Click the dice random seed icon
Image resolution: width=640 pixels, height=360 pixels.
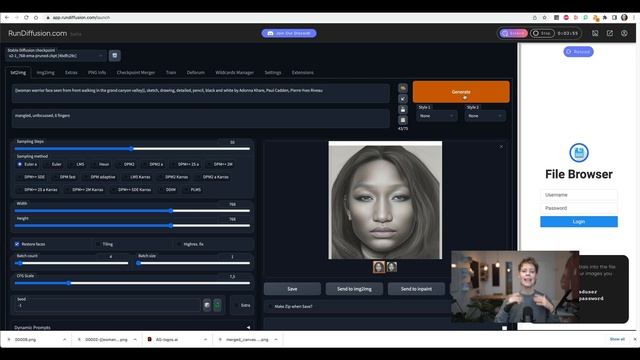point(207,305)
